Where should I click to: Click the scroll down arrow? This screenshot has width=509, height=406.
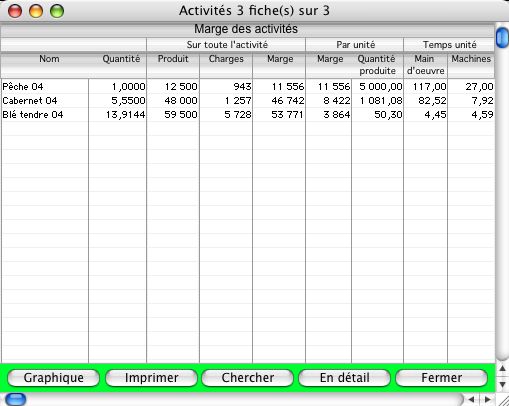click(502, 384)
